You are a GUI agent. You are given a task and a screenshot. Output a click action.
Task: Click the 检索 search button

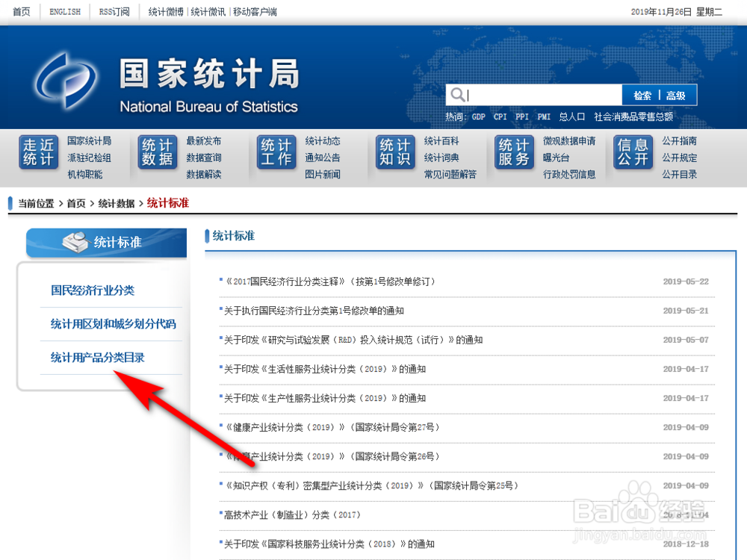tap(642, 94)
